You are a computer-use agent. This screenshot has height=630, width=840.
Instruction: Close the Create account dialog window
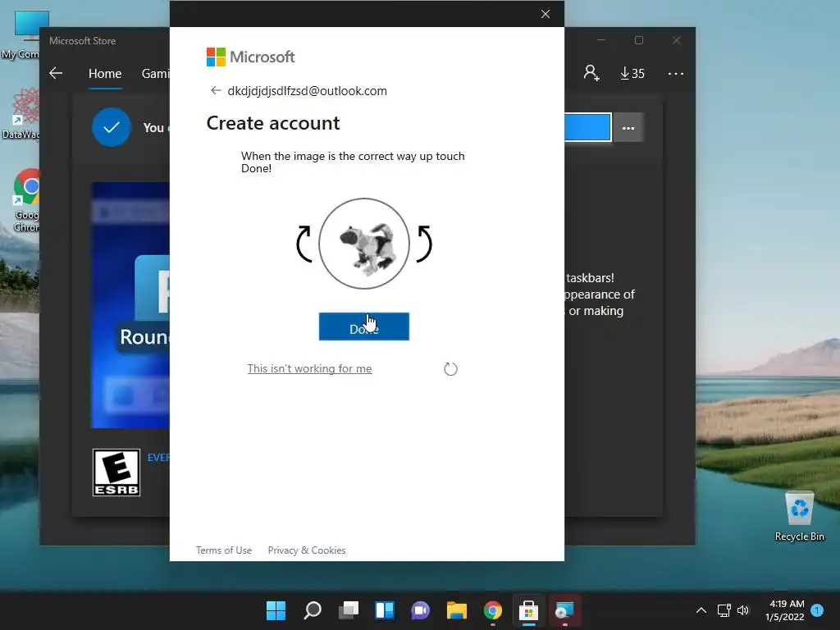pos(546,14)
